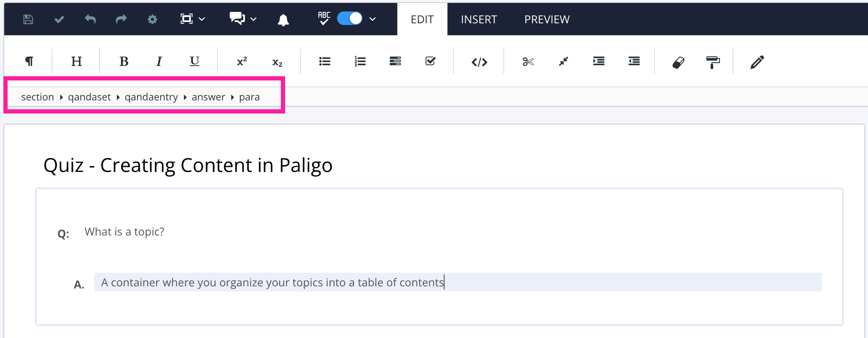Select section in the breadcrumb
Image resolution: width=868 pixels, height=338 pixels.
[38, 97]
